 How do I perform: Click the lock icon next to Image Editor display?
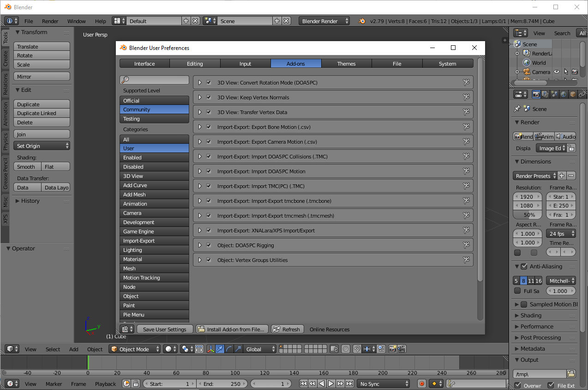(x=571, y=148)
